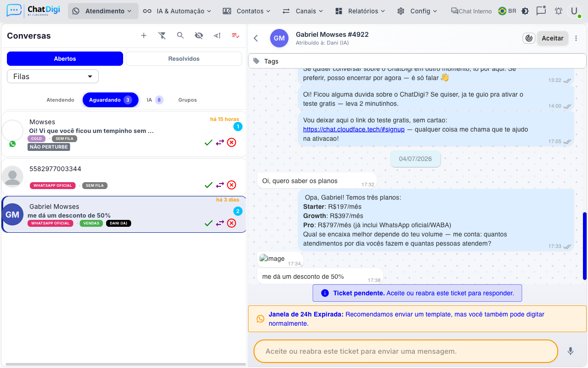Open the user avatar U menu
Screen dimensions: 588x368
click(574, 11)
